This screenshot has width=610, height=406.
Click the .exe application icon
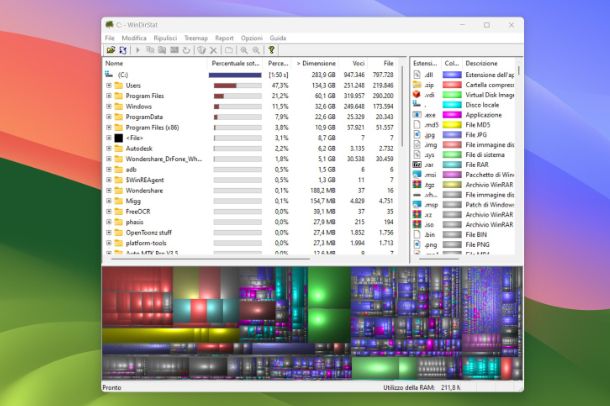pos(417,115)
